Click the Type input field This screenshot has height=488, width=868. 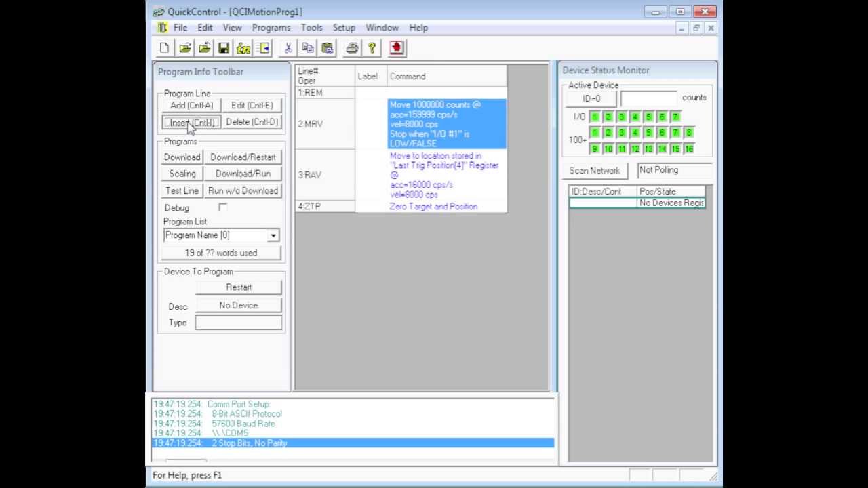[239, 323]
